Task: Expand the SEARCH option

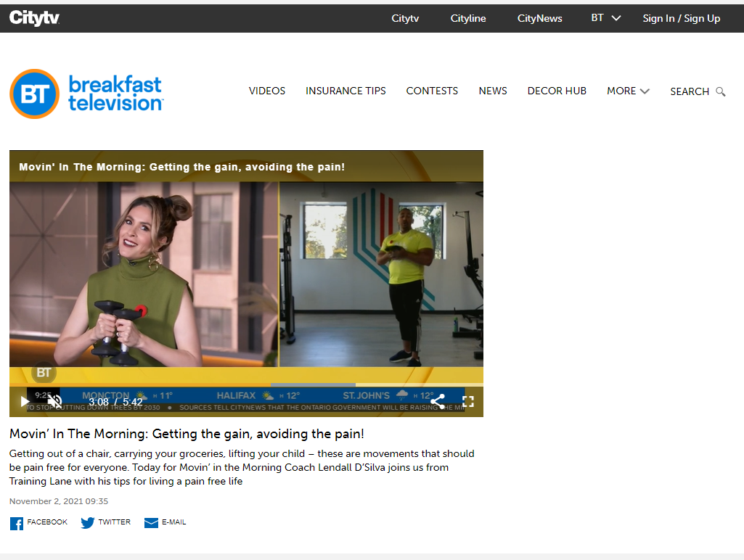Action: 690,91
